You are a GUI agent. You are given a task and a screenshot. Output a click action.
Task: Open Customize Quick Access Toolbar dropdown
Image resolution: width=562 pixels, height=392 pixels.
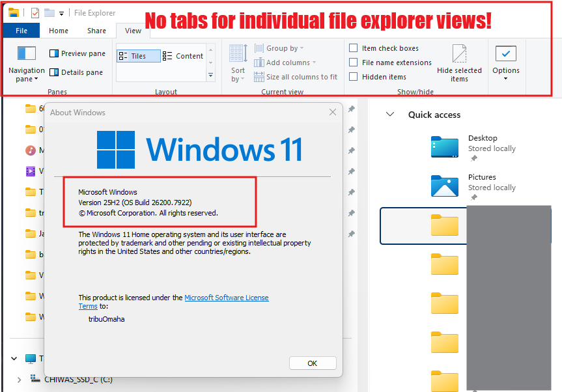(x=62, y=14)
